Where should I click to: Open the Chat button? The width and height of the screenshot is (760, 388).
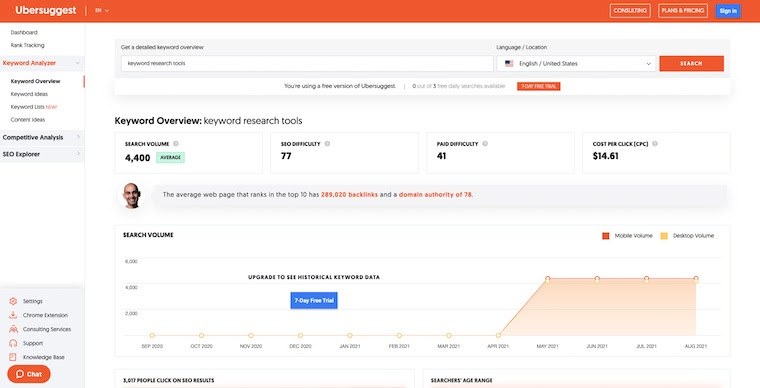pos(29,374)
